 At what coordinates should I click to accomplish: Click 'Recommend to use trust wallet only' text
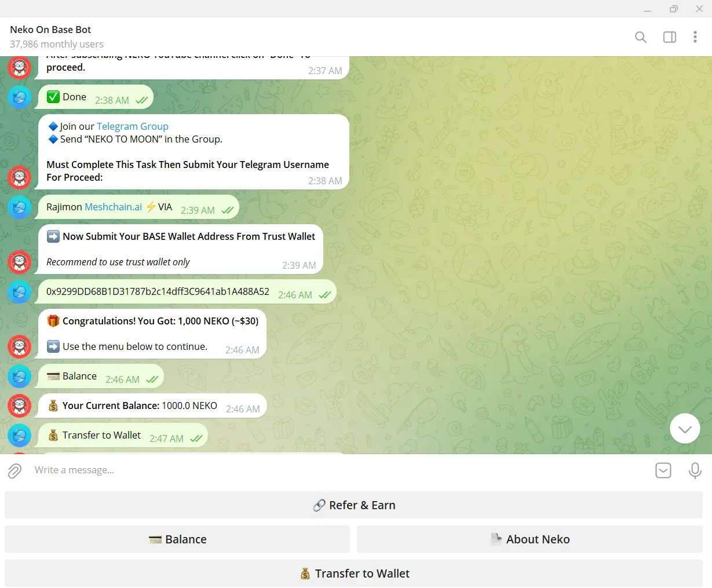point(118,262)
